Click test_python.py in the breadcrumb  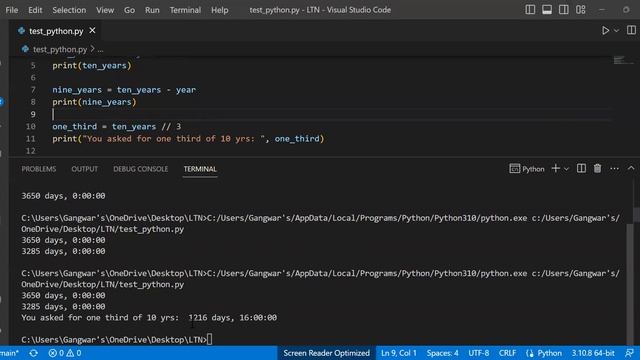click(x=60, y=49)
